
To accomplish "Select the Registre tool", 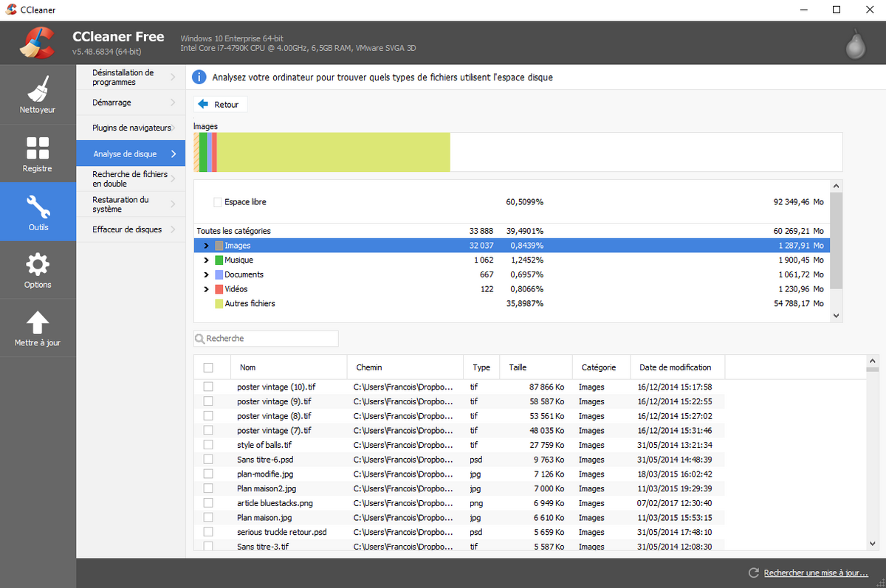I will coord(38,153).
